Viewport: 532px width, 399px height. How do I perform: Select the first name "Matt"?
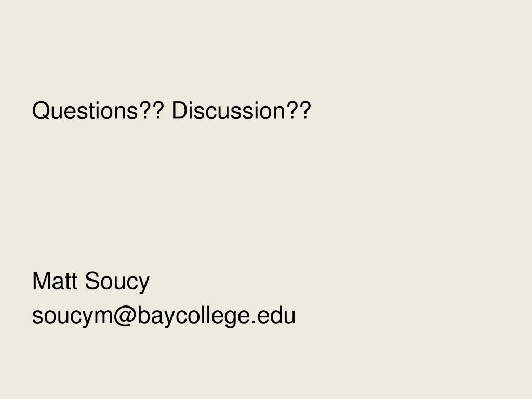[55, 281]
